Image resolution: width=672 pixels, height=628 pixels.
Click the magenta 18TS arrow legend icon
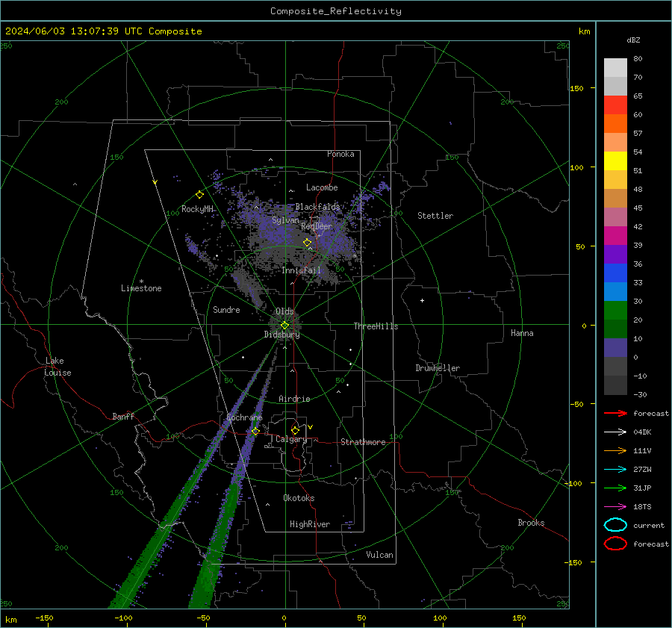[x=615, y=507]
